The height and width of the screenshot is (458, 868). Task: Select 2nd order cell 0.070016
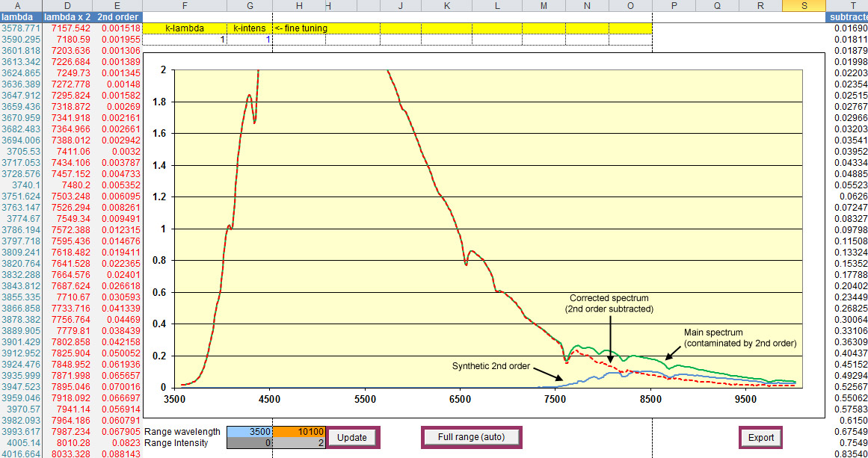pyautogui.click(x=117, y=386)
